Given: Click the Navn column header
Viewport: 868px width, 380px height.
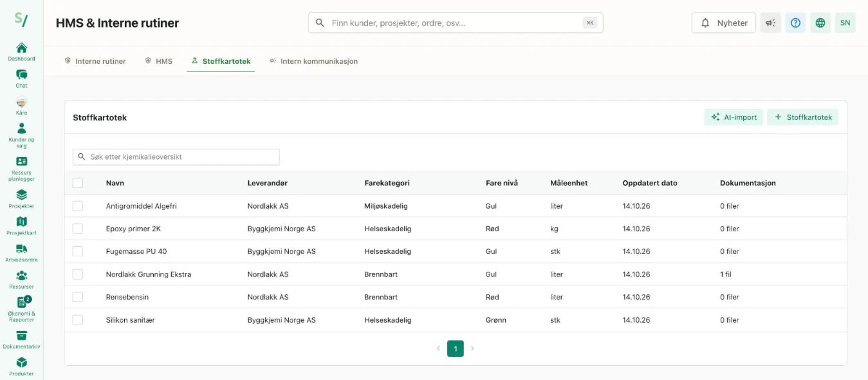Looking at the screenshot, I should 115,183.
